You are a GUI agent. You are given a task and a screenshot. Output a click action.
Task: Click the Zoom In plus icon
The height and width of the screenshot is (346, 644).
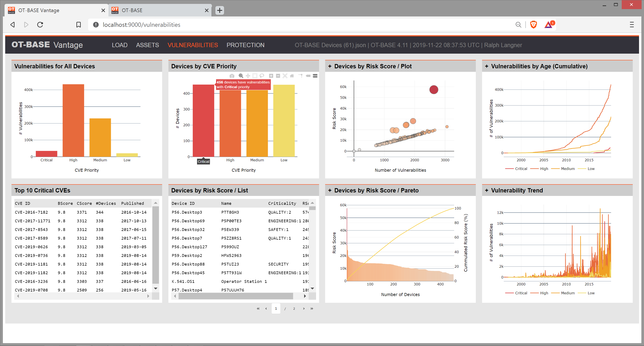[271, 76]
